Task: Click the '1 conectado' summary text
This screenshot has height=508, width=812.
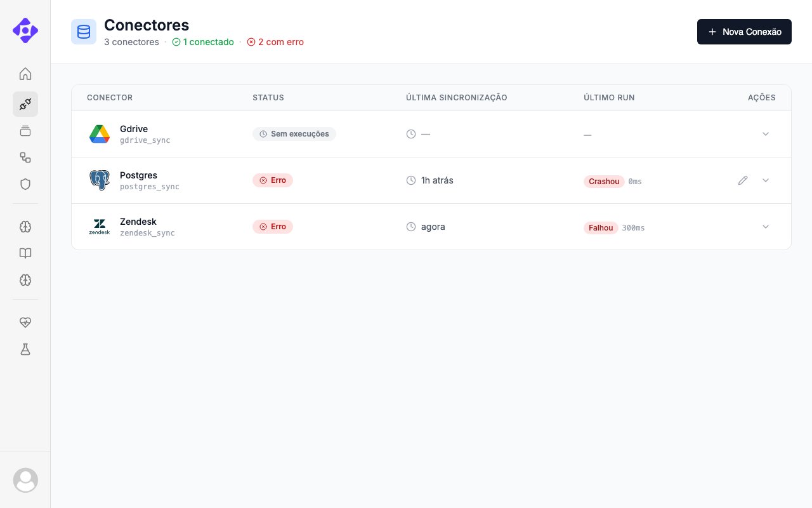Action: point(203,42)
